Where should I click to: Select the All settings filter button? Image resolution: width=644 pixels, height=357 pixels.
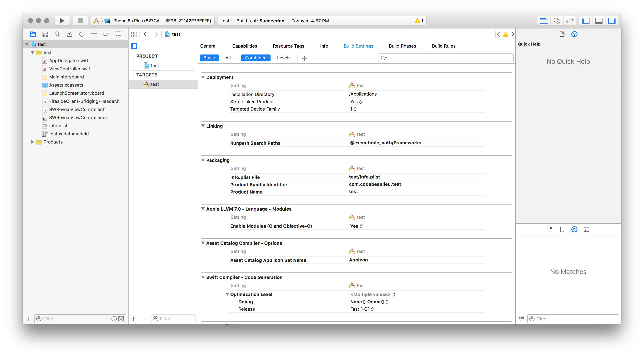coord(228,58)
